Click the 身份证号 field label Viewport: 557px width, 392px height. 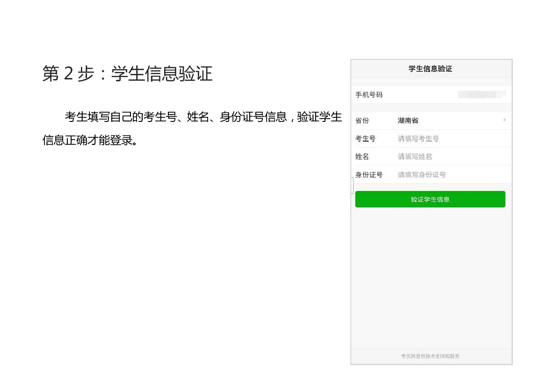click(x=369, y=175)
